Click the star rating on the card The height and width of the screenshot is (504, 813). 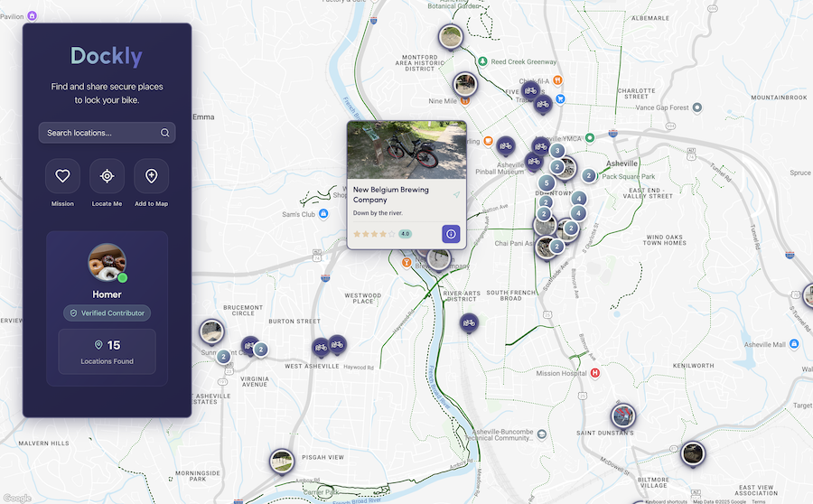pos(374,234)
